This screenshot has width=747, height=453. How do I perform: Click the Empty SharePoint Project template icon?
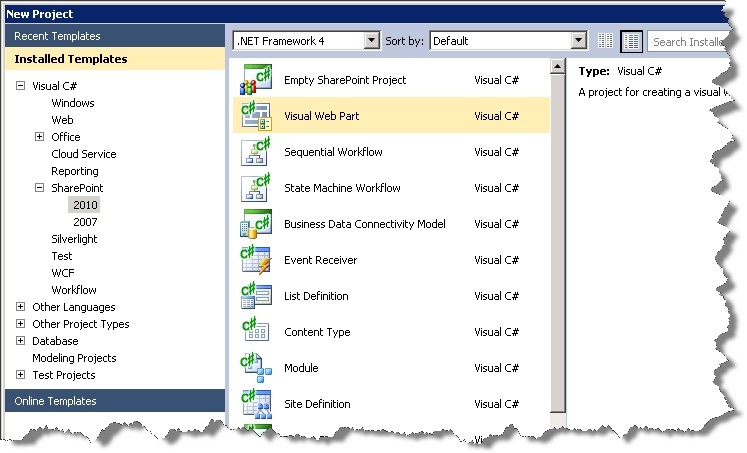click(x=256, y=80)
